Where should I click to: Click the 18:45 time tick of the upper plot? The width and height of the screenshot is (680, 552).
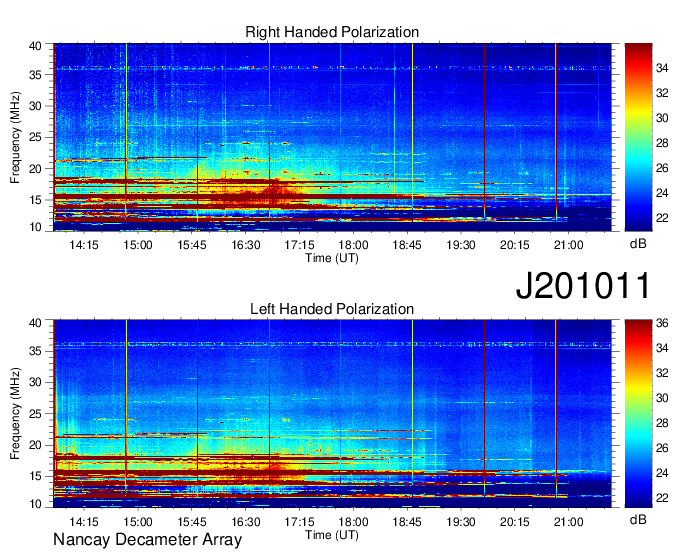click(407, 245)
